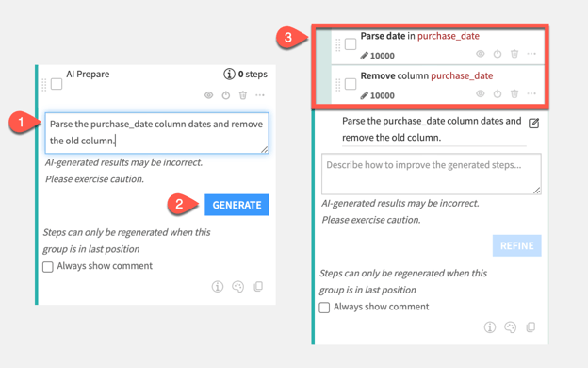Click the color palette icon in left panel
This screenshot has width=588, height=368.
tap(238, 287)
